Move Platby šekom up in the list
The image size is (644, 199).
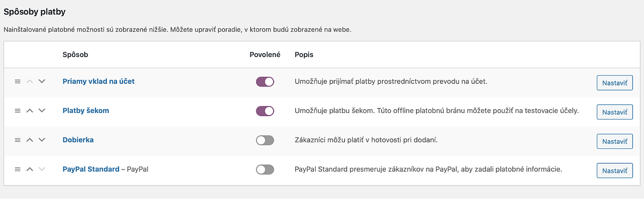pyautogui.click(x=30, y=110)
